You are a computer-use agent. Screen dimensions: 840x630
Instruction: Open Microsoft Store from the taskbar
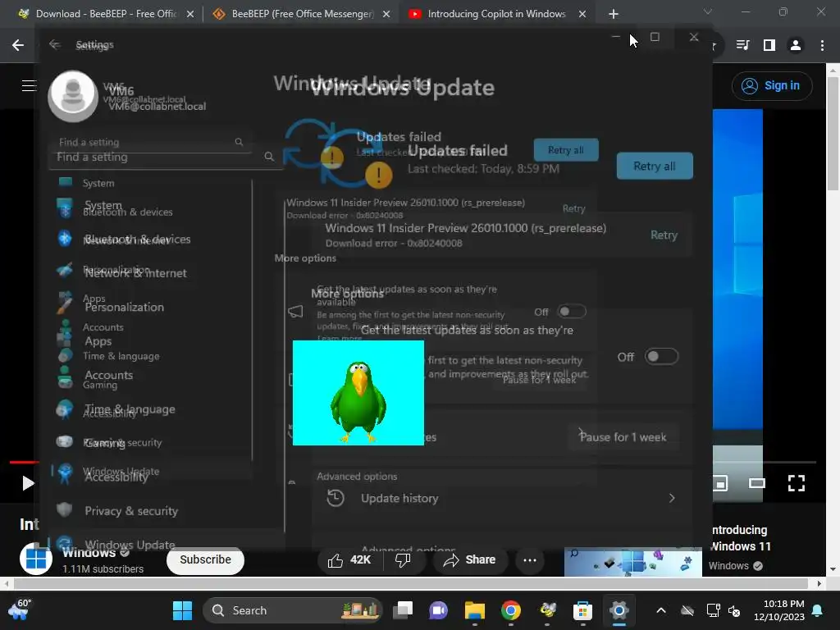click(x=583, y=610)
